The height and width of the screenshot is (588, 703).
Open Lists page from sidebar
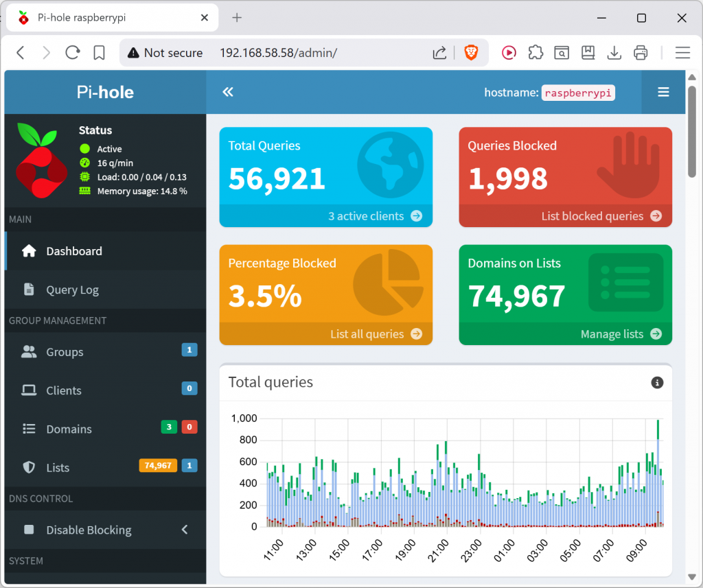click(58, 467)
